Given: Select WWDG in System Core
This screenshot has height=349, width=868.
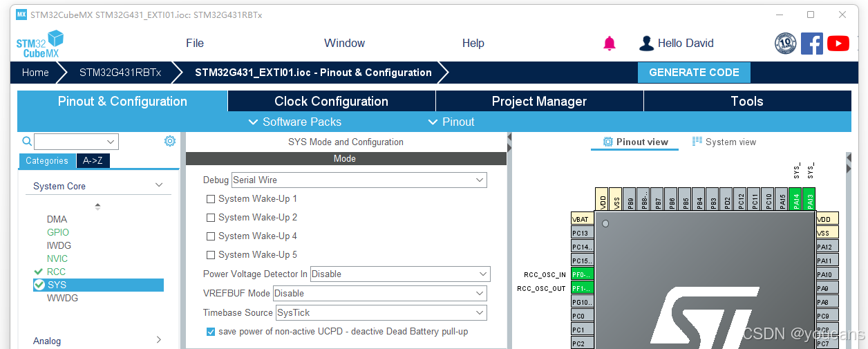Looking at the screenshot, I should pyautogui.click(x=62, y=298).
